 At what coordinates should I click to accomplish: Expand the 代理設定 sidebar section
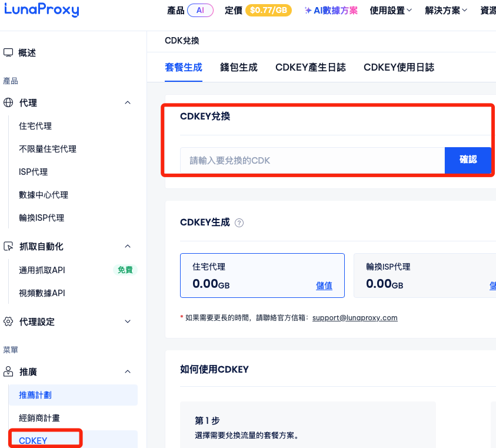click(x=128, y=321)
